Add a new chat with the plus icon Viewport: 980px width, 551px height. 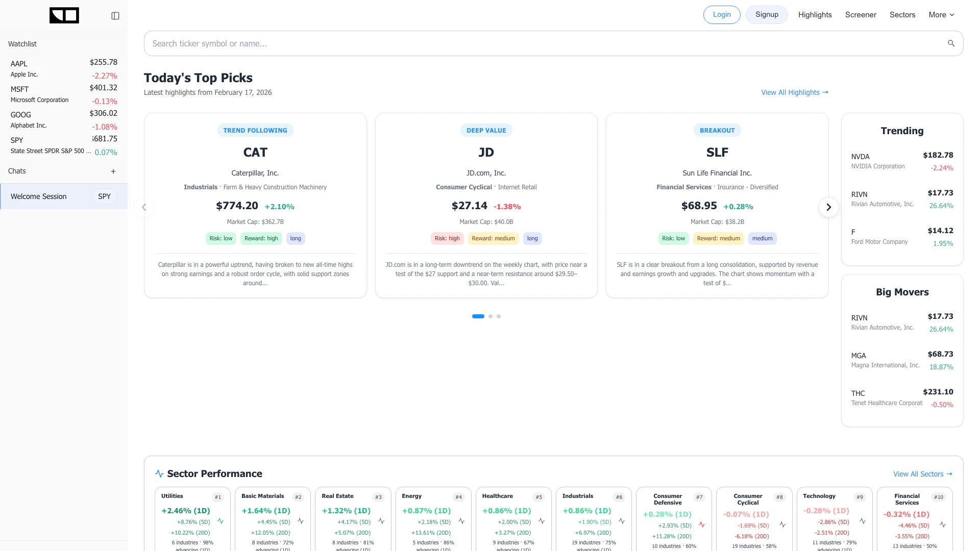click(113, 171)
